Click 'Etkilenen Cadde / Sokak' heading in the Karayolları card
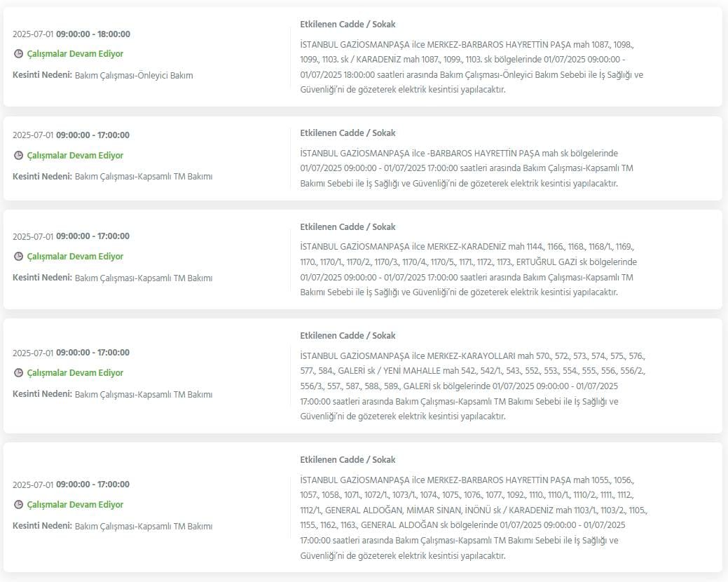 click(348, 336)
